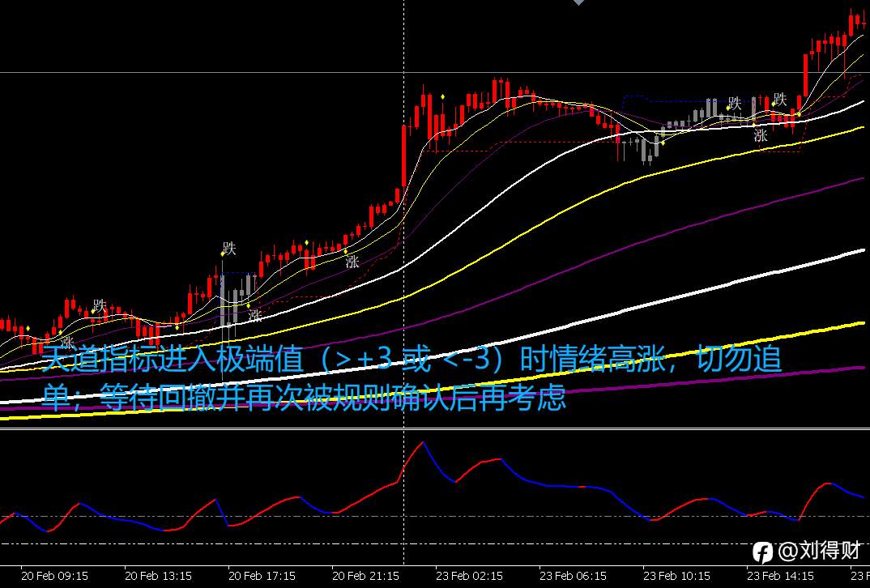Select the only 涨 label on 23 Feb
The height and width of the screenshot is (588, 870).
click(x=760, y=134)
